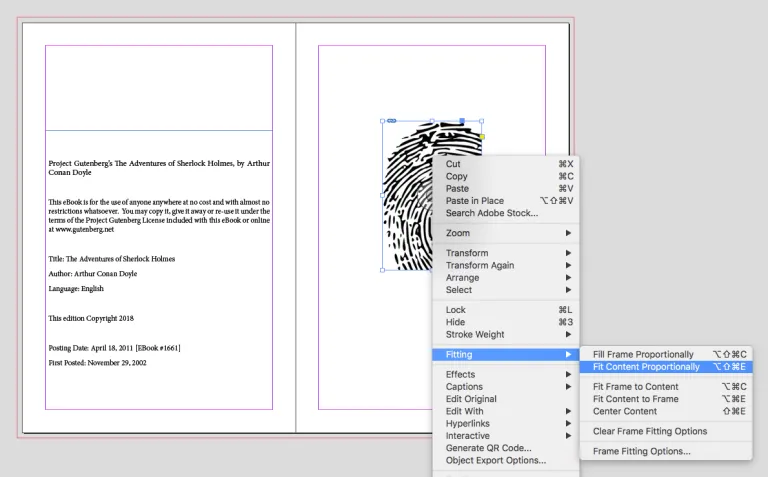This screenshot has height=477, width=768.
Task: Expand the Zoom submenu
Action: pos(505,233)
